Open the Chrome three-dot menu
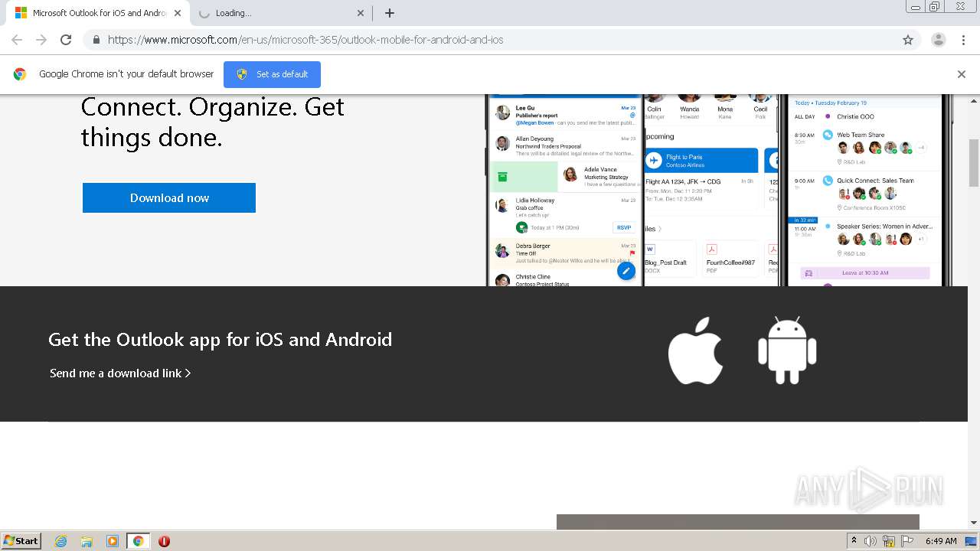This screenshot has width=980, height=551. pos(963,40)
